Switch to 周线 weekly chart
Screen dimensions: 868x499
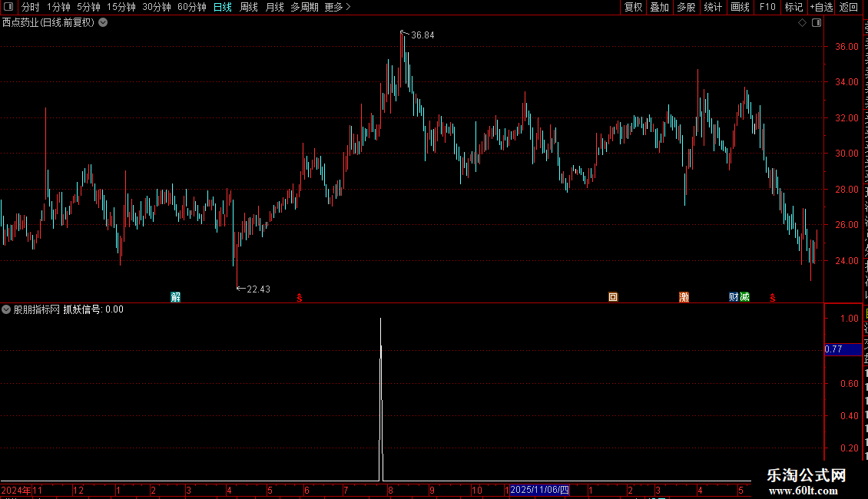tap(249, 7)
